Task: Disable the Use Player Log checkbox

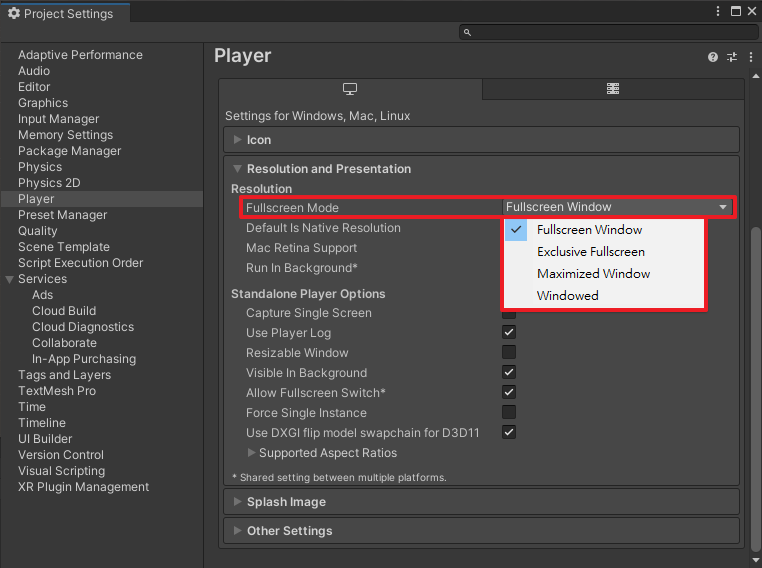Action: [509, 332]
